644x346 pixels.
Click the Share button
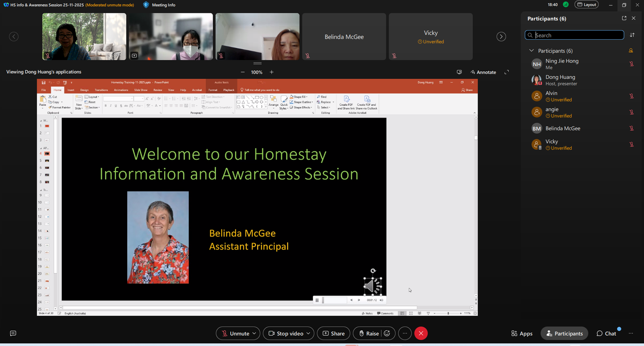(x=333, y=333)
